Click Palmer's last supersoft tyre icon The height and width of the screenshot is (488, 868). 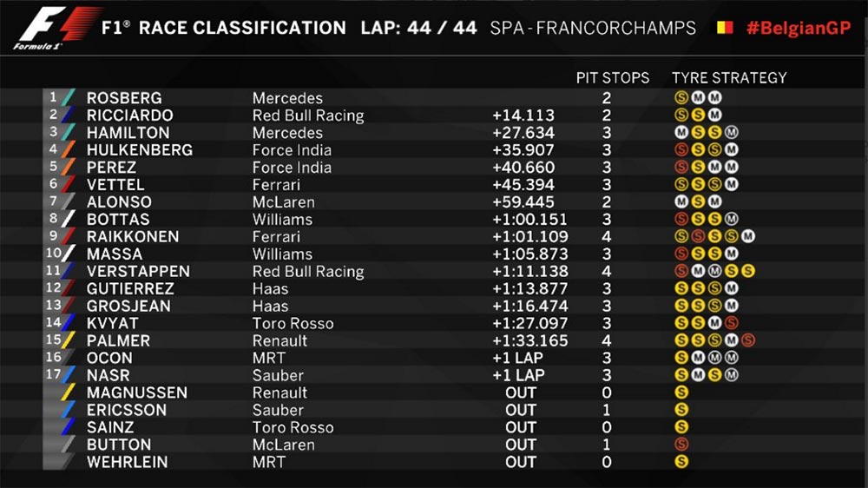point(748,340)
